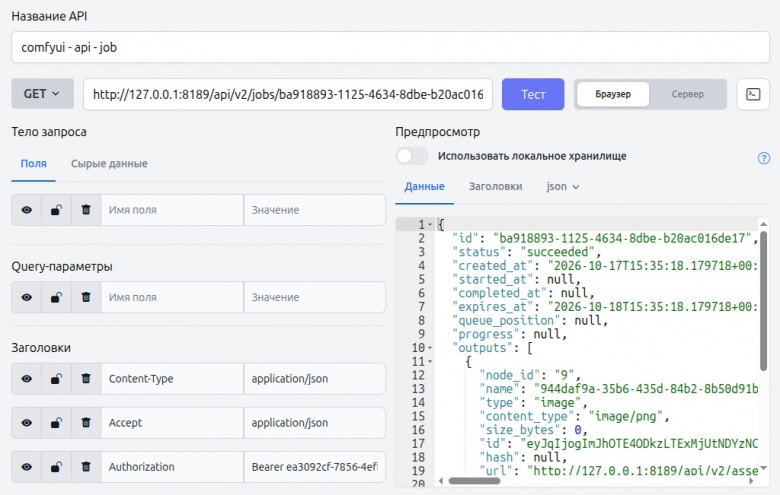
Task: Toggle eye icon in request body field row
Action: (27, 210)
